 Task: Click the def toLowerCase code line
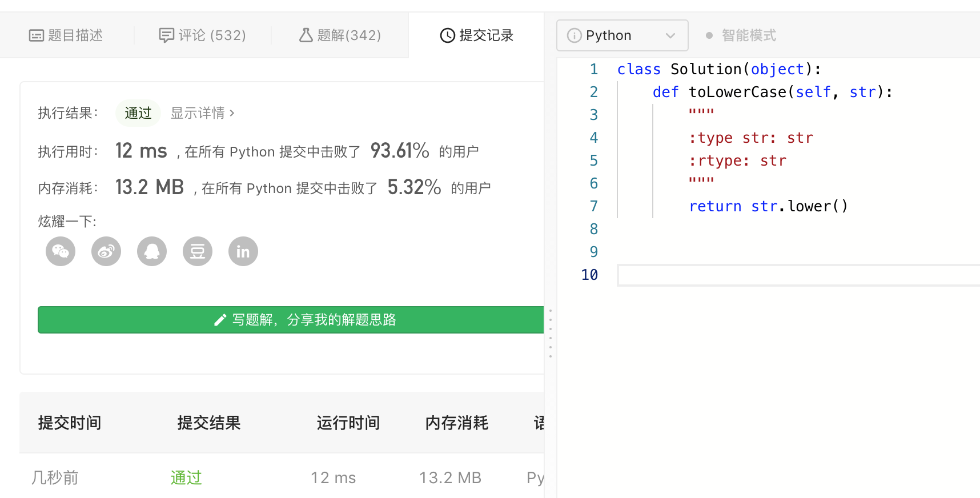point(773,92)
